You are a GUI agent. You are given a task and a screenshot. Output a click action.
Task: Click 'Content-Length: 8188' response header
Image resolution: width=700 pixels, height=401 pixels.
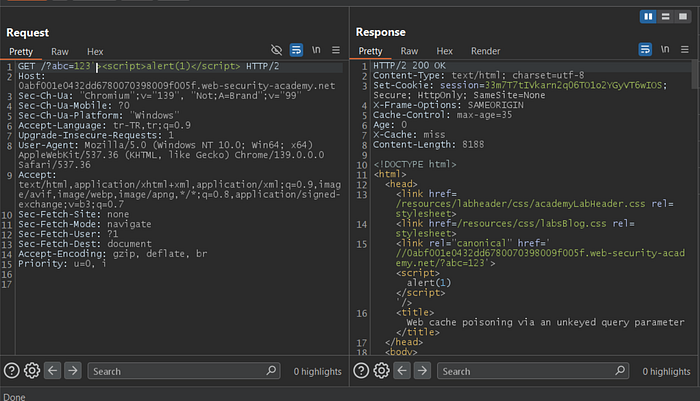click(429, 144)
